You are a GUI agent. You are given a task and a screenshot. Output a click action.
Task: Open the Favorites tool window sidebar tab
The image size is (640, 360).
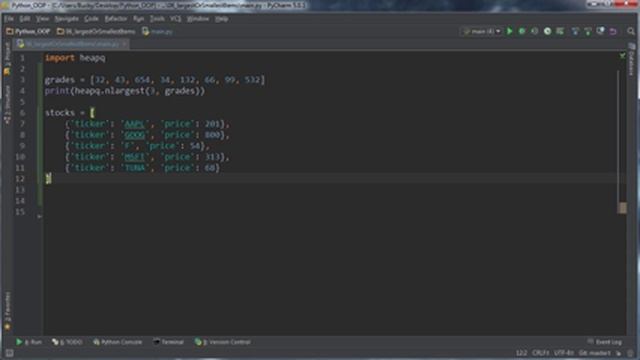coord(7,311)
